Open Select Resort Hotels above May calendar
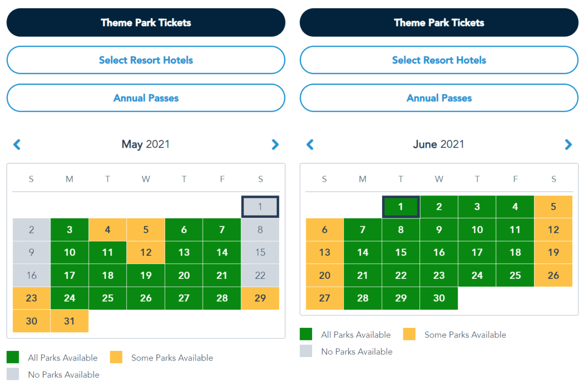This screenshot has width=588, height=390. tap(146, 60)
